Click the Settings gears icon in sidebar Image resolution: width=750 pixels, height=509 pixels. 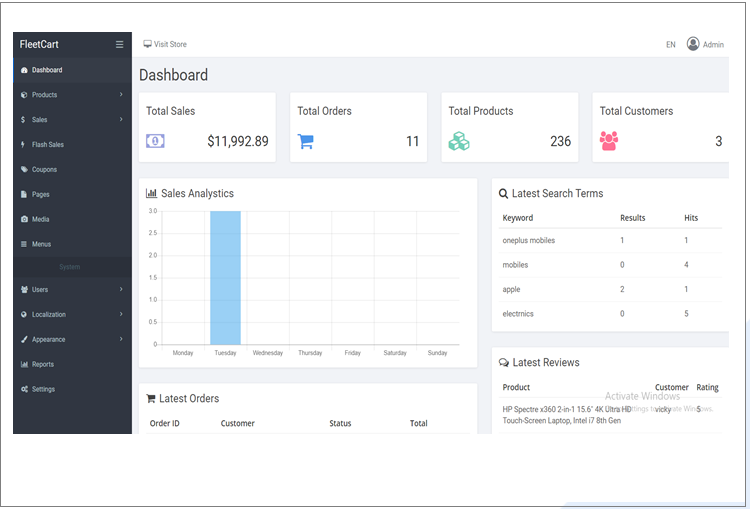pos(24,389)
